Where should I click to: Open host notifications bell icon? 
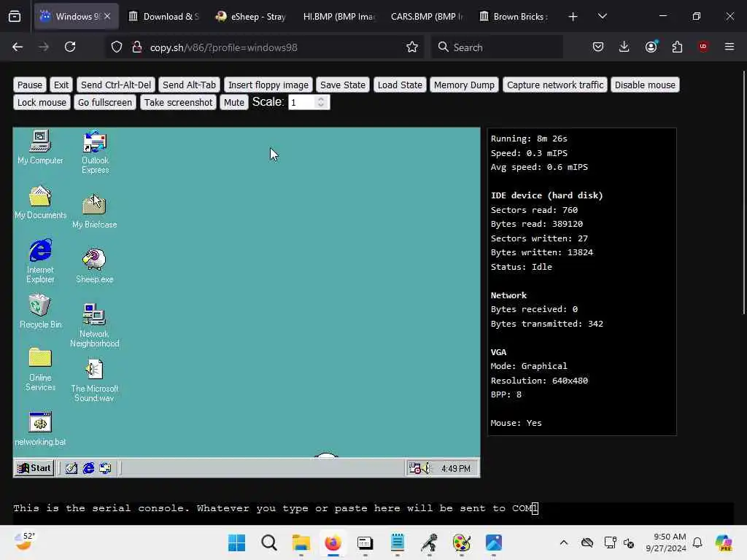tap(697, 542)
